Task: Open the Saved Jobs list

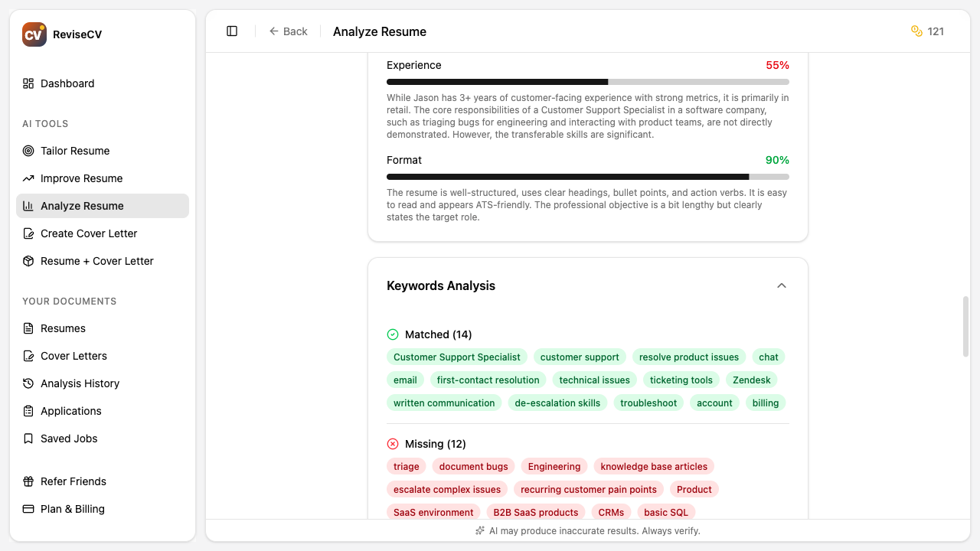Action: pyautogui.click(x=69, y=439)
